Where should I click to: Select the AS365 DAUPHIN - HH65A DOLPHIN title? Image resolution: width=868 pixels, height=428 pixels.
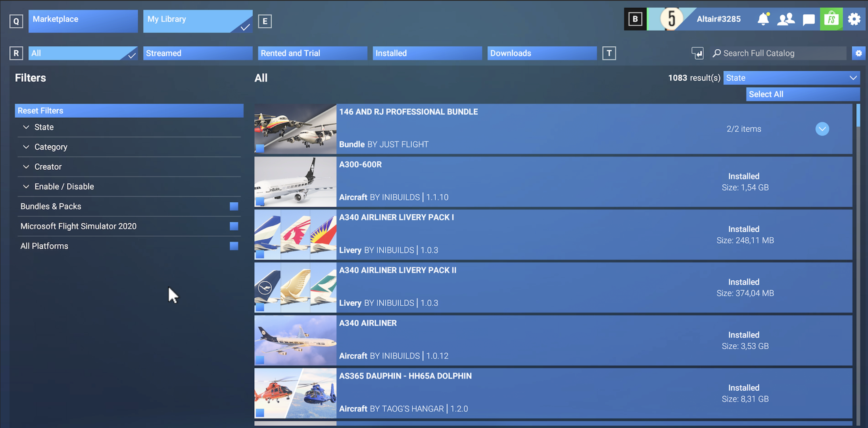pyautogui.click(x=405, y=376)
